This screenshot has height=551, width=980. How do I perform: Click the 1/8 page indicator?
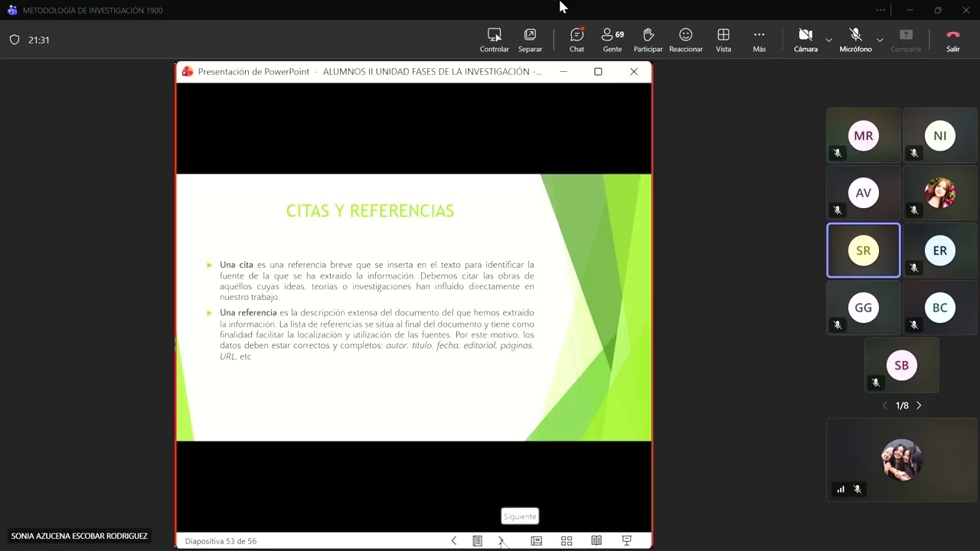click(x=902, y=406)
